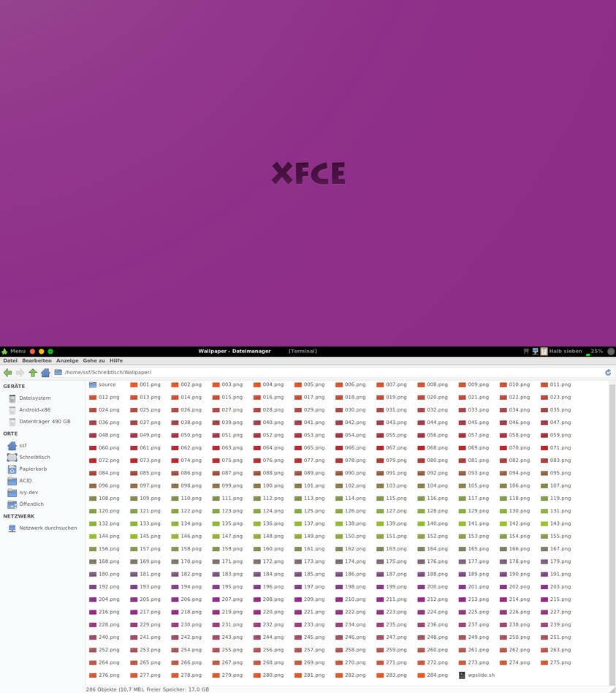Viewport: 616px width, 693px height.
Task: Go up to parent directory
Action: click(33, 373)
